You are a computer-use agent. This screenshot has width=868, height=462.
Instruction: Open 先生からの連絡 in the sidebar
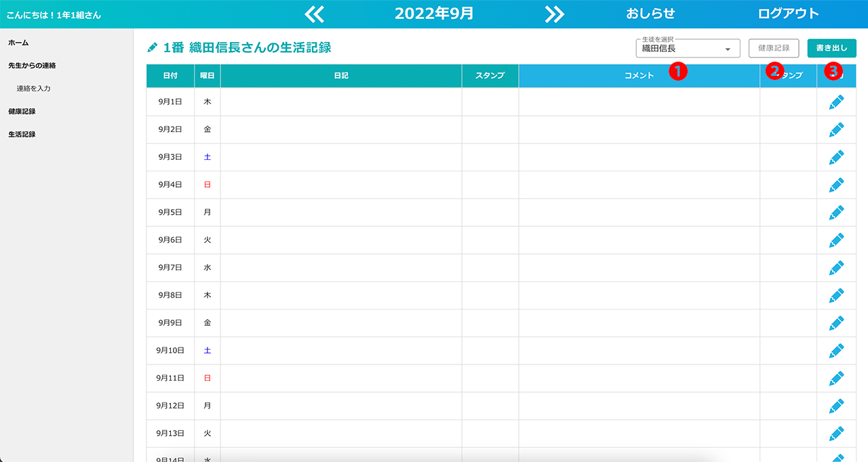pyautogui.click(x=32, y=66)
